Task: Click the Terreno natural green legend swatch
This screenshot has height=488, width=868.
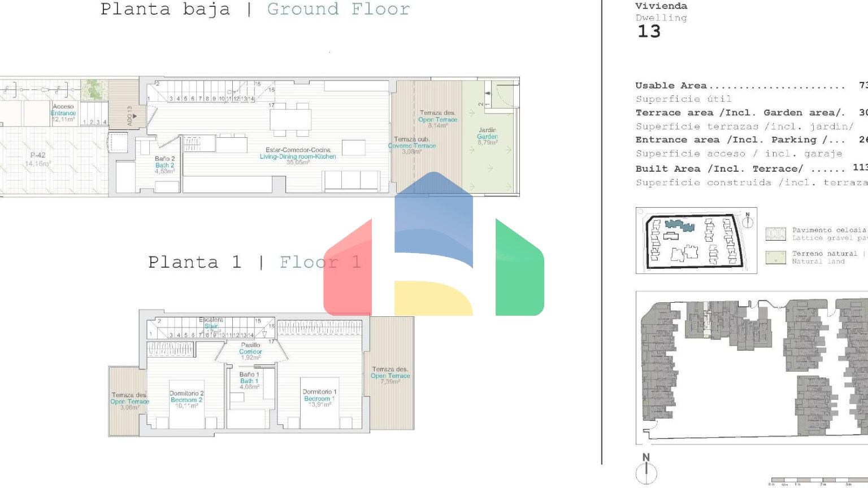Action: pyautogui.click(x=775, y=258)
